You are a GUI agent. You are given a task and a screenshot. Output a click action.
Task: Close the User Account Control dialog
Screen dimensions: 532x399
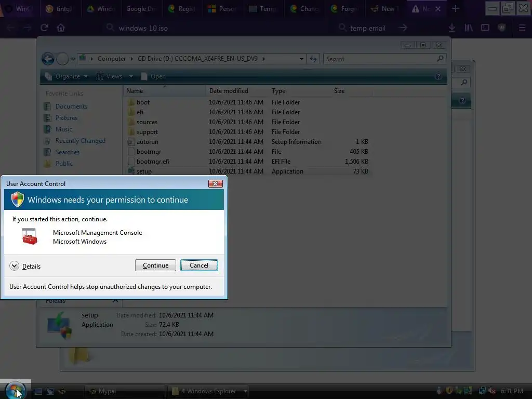(x=216, y=183)
